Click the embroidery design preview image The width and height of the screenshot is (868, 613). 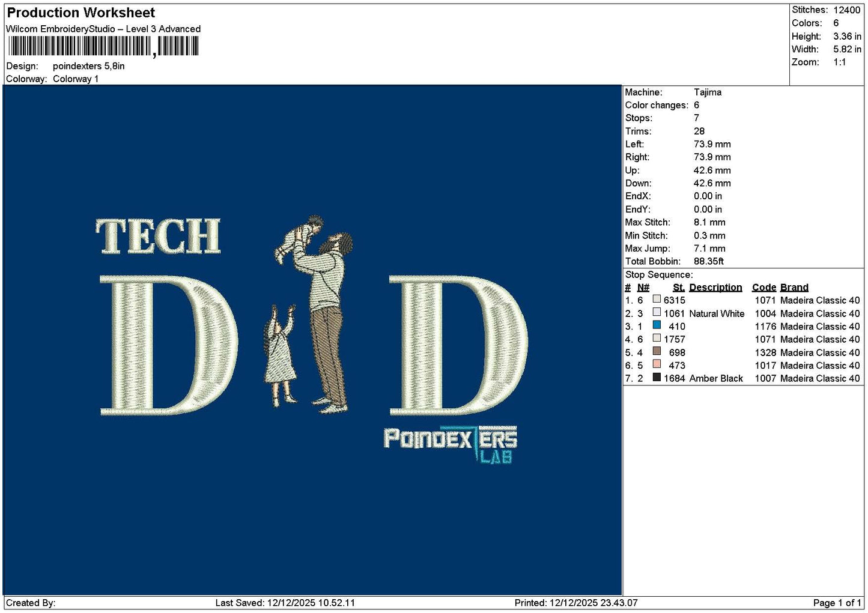[x=312, y=340]
